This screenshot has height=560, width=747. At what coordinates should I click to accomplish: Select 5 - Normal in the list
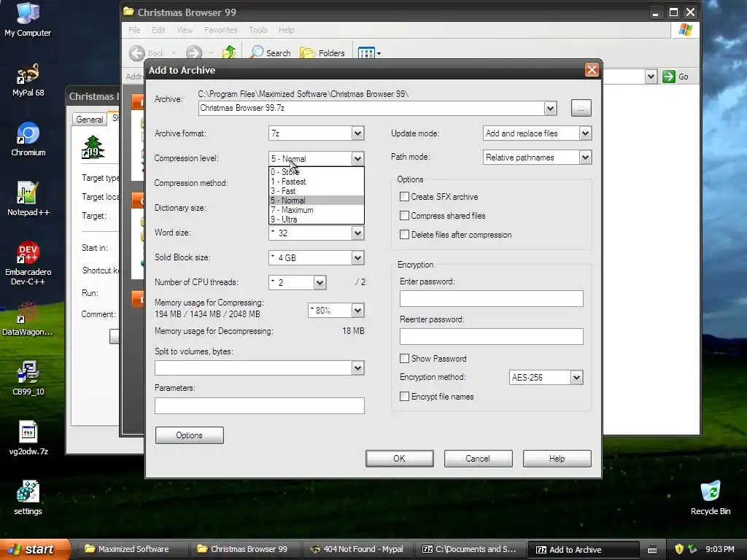pos(317,201)
